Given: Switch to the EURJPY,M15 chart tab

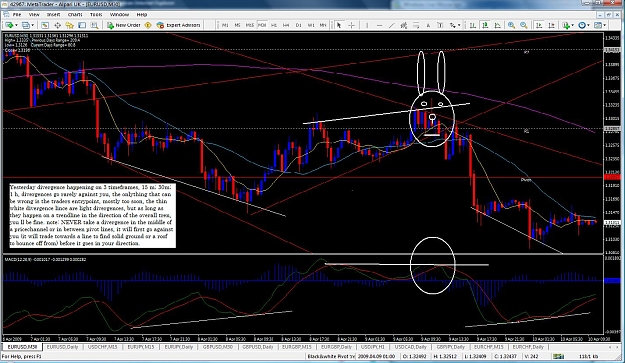Looking at the screenshot, I should 141,347.
